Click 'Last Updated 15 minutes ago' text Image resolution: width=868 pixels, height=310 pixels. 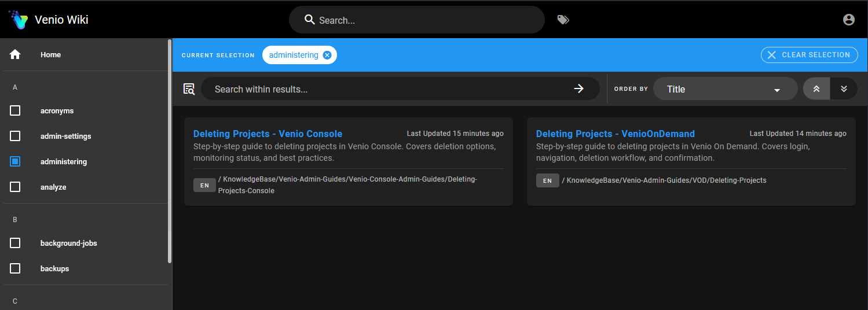tap(455, 134)
